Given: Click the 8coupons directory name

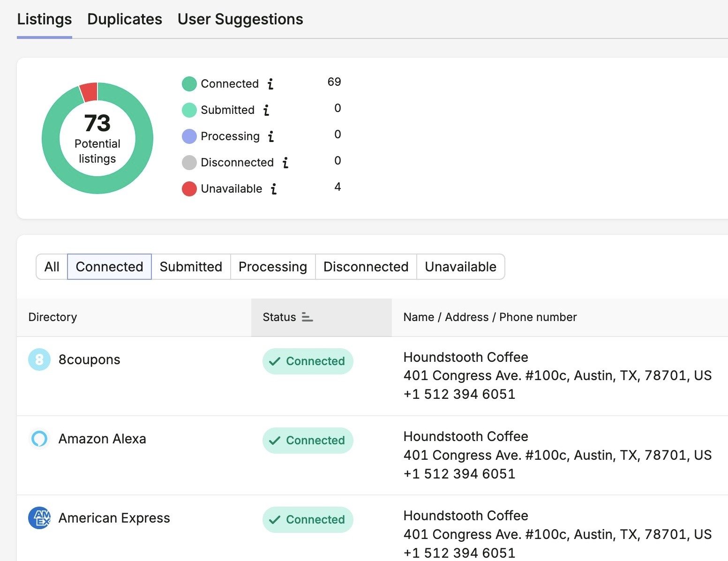Looking at the screenshot, I should click(x=90, y=359).
